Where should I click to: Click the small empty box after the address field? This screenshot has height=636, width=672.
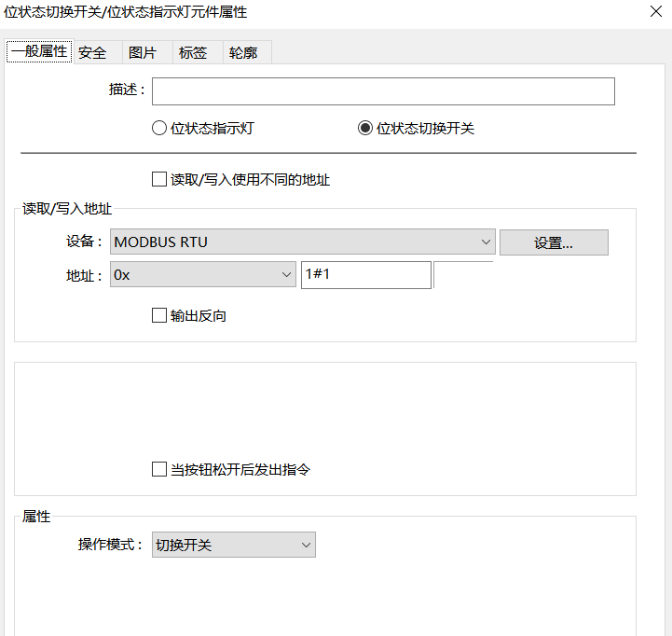point(463,275)
